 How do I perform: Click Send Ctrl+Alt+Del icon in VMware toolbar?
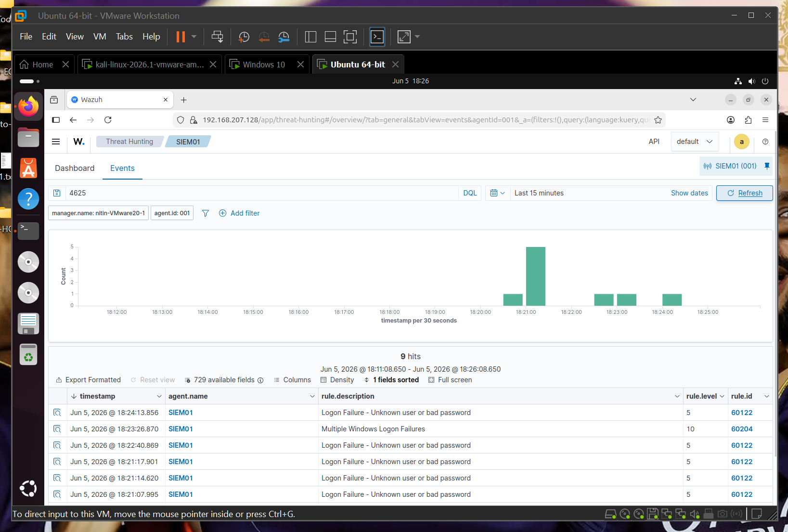coord(218,37)
